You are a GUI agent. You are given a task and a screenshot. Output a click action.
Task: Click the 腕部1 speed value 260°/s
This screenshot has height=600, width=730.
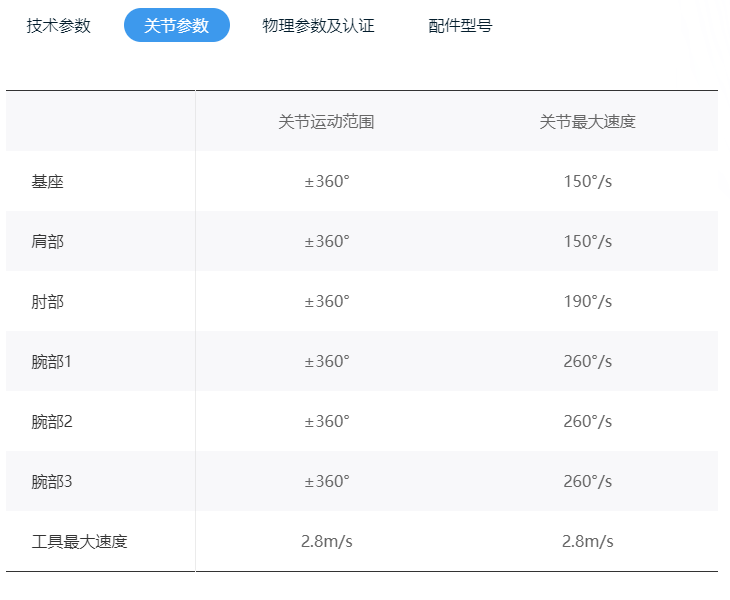point(588,362)
